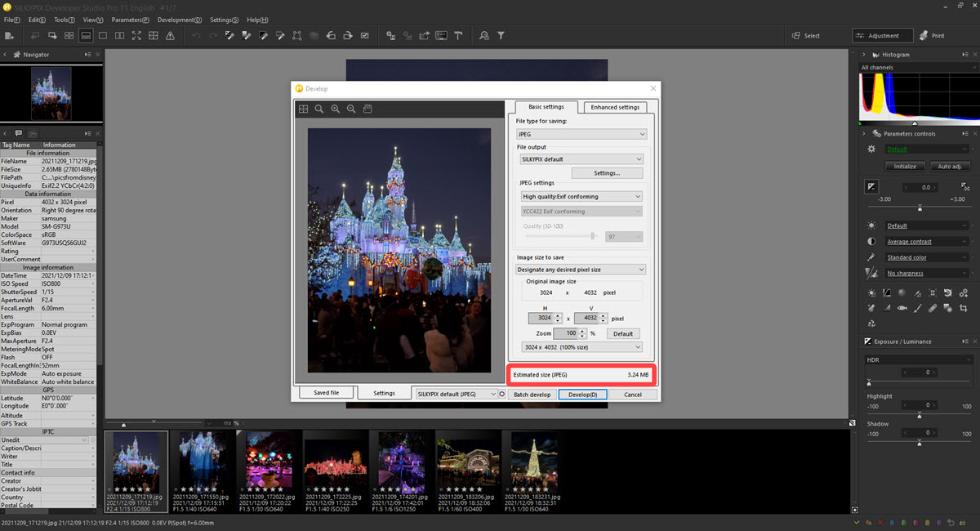This screenshot has width=980, height=531.
Task: Click the funnel filter toolbar icon
Action: coord(501,36)
